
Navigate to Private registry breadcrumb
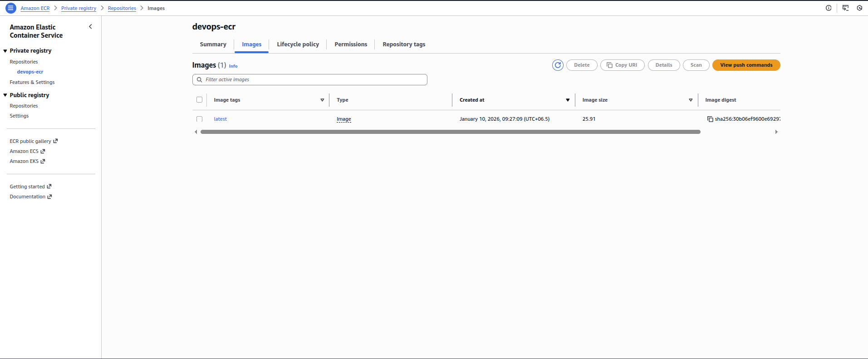point(78,8)
